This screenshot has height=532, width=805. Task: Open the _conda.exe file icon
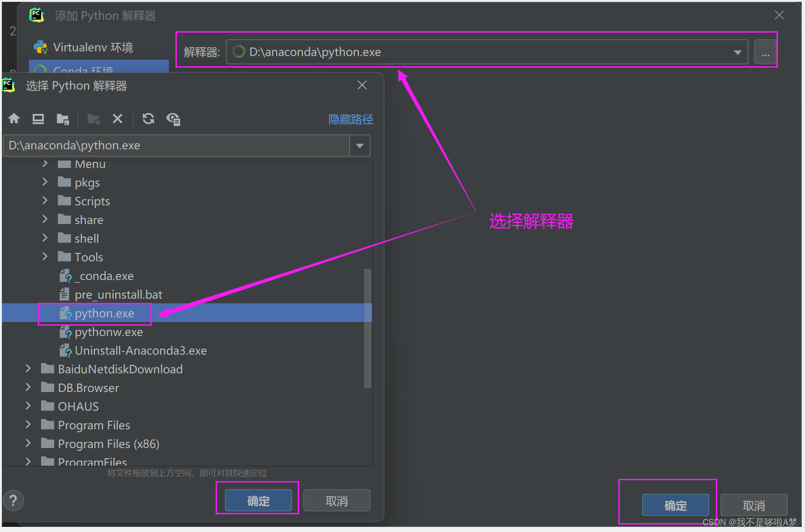(65, 276)
